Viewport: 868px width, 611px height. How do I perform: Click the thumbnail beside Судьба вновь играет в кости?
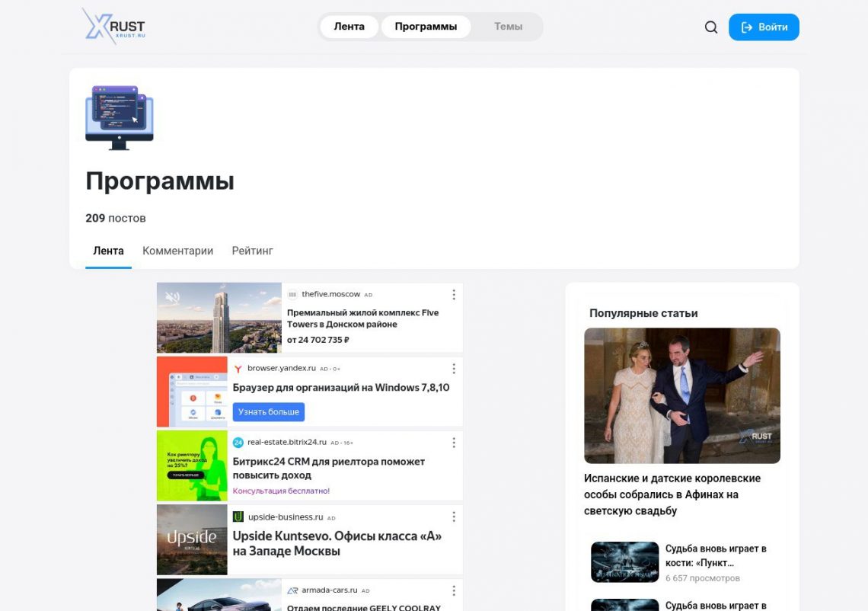tap(625, 561)
